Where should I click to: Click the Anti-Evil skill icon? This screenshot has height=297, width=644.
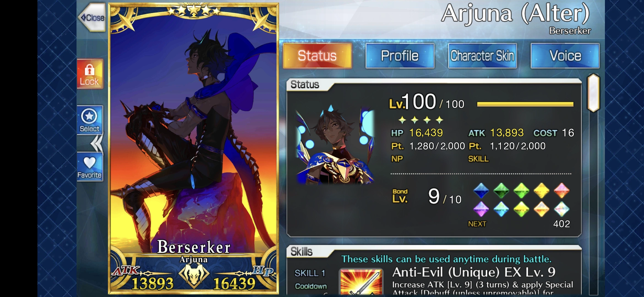[x=361, y=282]
